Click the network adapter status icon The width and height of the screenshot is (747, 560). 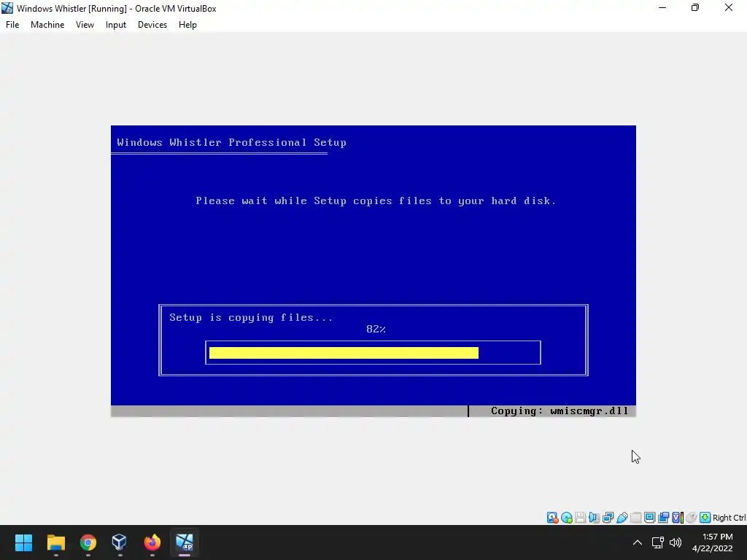608,518
